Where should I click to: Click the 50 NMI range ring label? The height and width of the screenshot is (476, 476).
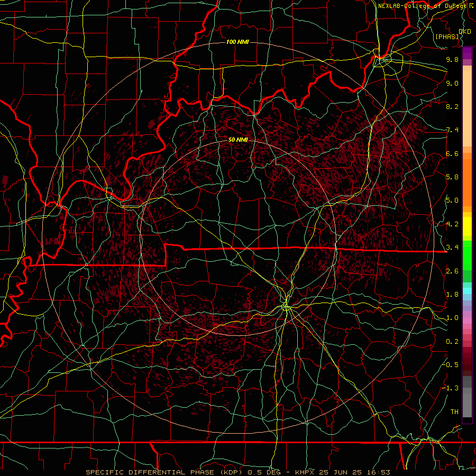tap(238, 140)
